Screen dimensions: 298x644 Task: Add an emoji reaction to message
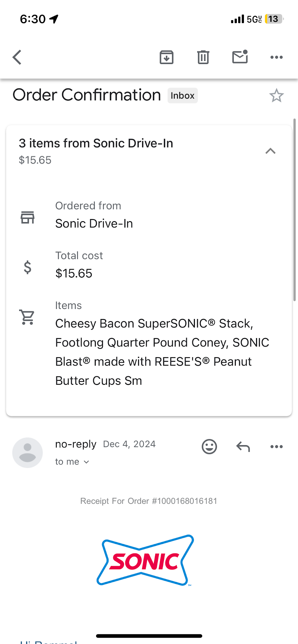[x=209, y=447]
